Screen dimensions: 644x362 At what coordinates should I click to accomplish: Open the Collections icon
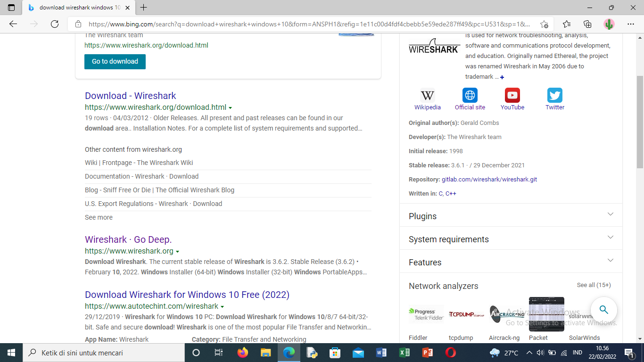pyautogui.click(x=587, y=24)
